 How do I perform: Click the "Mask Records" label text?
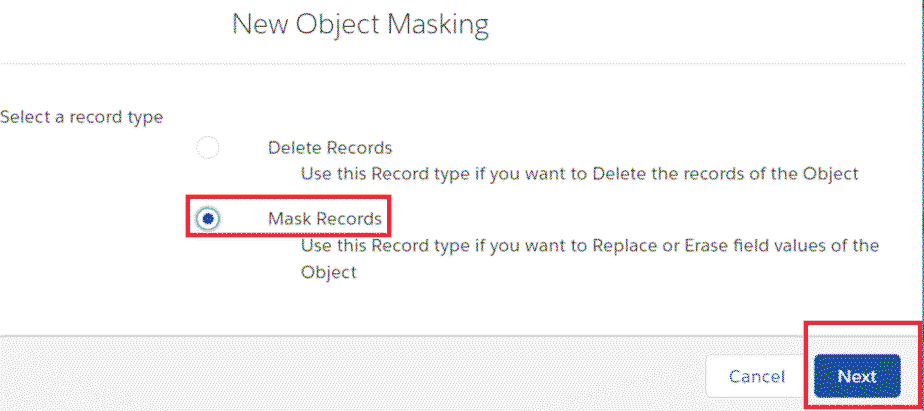324,219
